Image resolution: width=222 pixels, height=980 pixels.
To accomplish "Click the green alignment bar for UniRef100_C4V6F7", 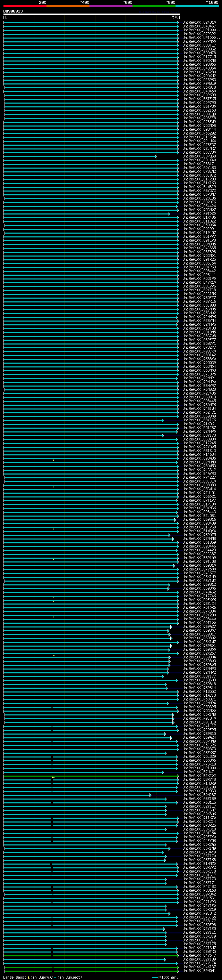I will 91,955.
